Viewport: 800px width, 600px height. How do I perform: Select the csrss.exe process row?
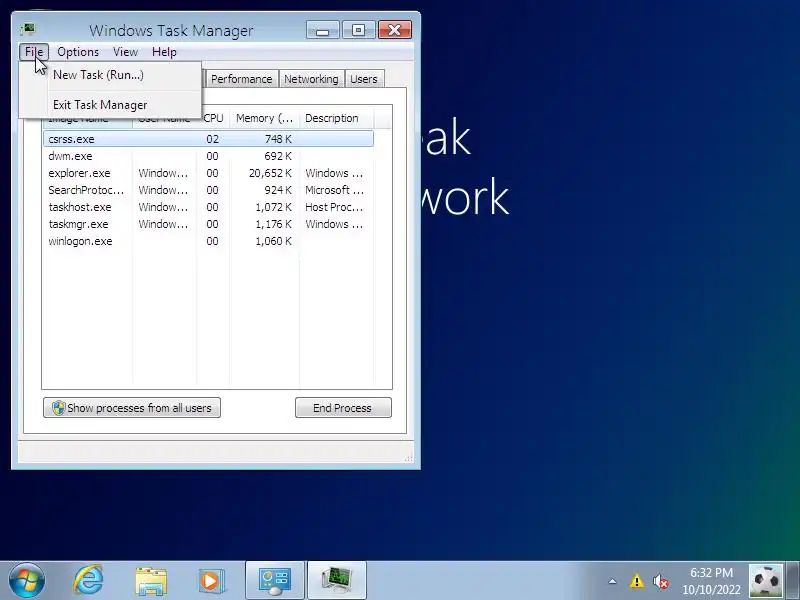point(209,139)
